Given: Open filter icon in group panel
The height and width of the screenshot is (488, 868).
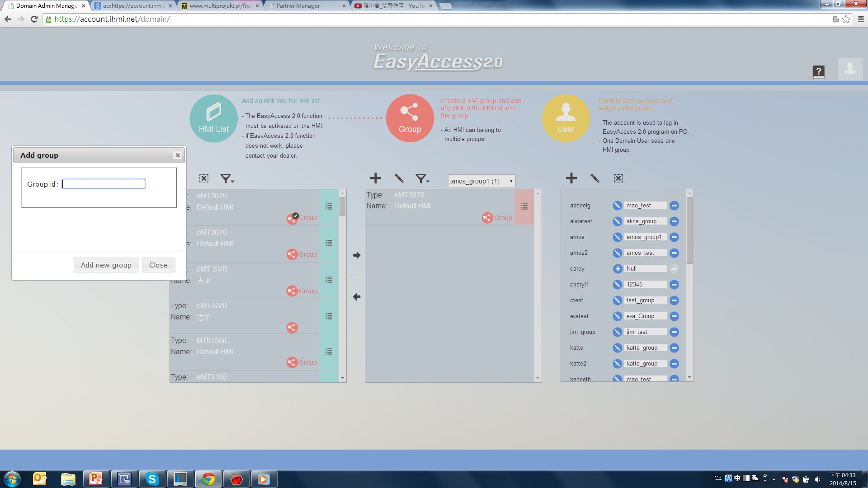Looking at the screenshot, I should coord(422,179).
